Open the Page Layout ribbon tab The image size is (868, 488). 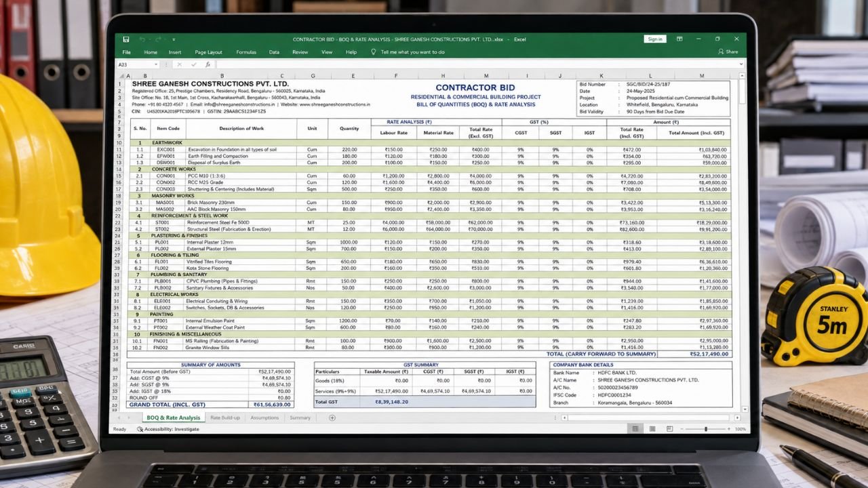coord(208,52)
